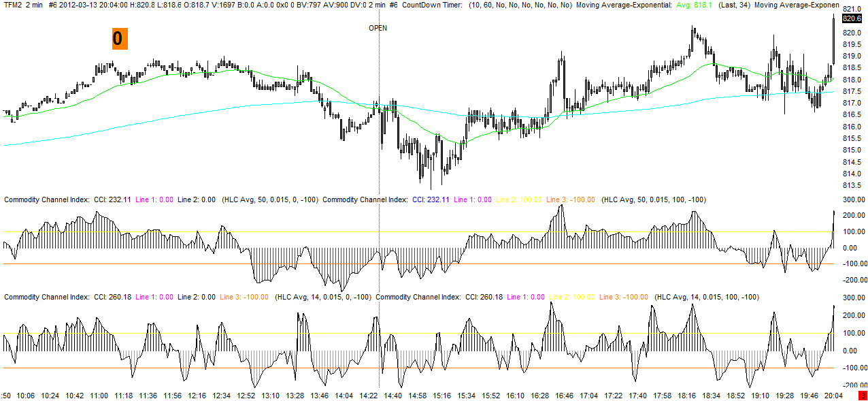Click the 18:16 time axis label
This screenshot has height=401, width=868.
coord(687,396)
